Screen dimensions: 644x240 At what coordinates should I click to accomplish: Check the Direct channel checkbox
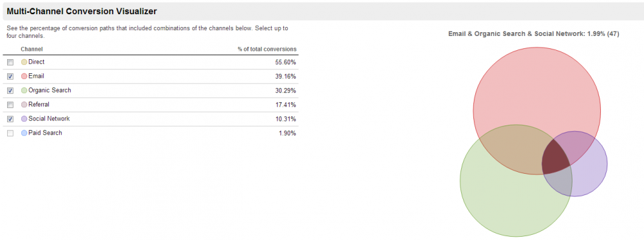[x=10, y=62]
